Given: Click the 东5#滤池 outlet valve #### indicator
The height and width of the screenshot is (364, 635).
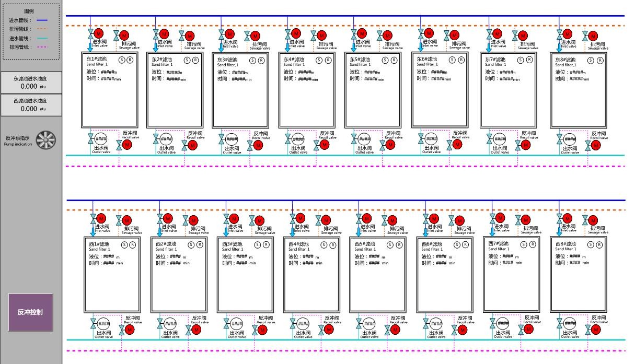Looking at the screenshot, I should (364, 139).
